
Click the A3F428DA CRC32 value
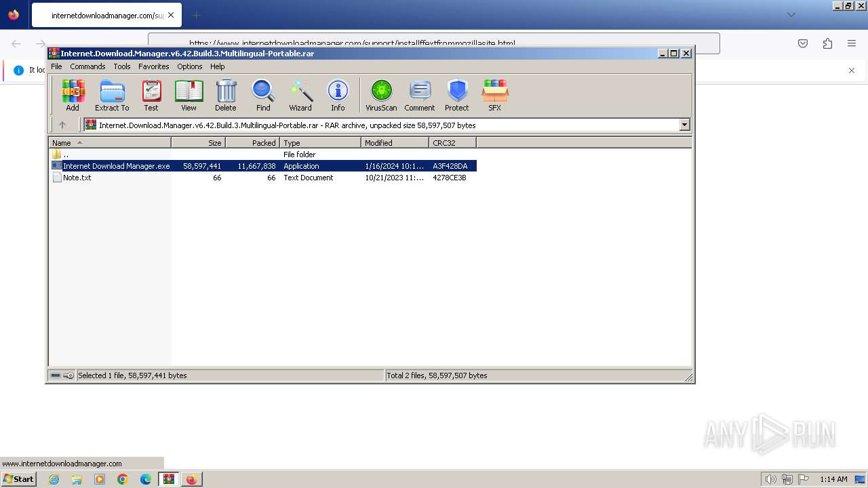coord(450,166)
